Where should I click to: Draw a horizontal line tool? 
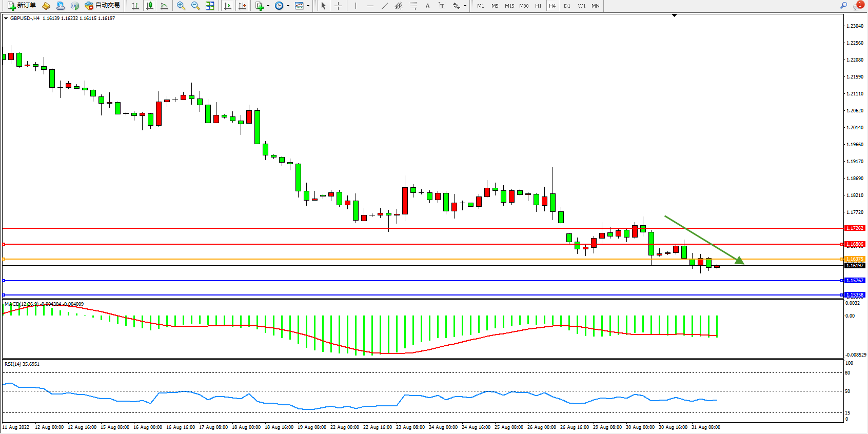coord(370,6)
